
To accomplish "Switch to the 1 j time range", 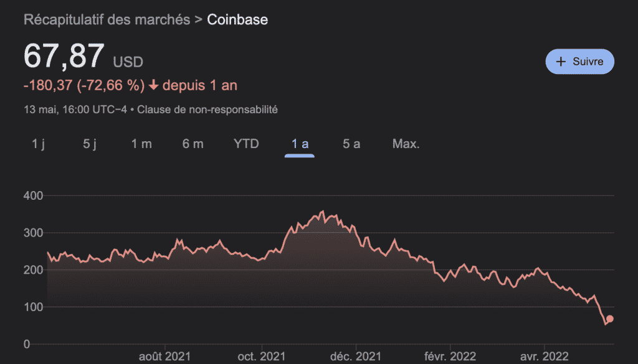I will pos(38,144).
